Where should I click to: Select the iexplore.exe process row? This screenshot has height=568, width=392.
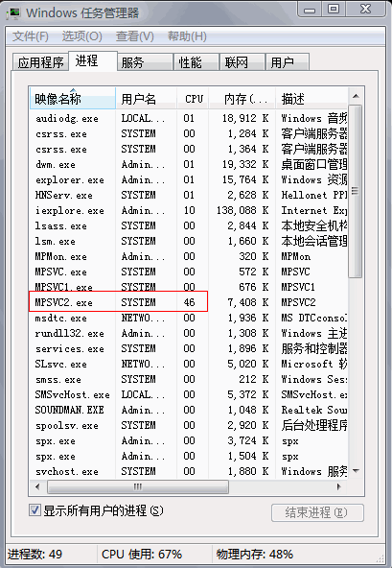click(x=188, y=210)
